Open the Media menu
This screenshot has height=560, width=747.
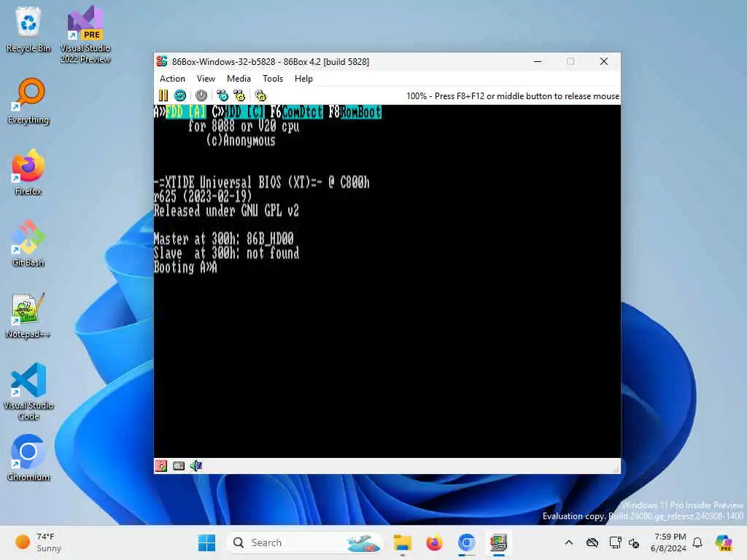click(239, 79)
